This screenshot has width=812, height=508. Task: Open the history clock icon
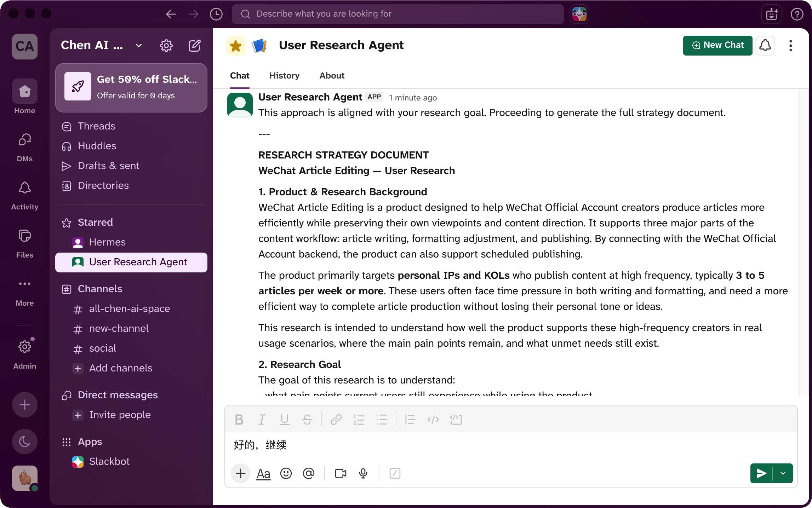coord(216,14)
